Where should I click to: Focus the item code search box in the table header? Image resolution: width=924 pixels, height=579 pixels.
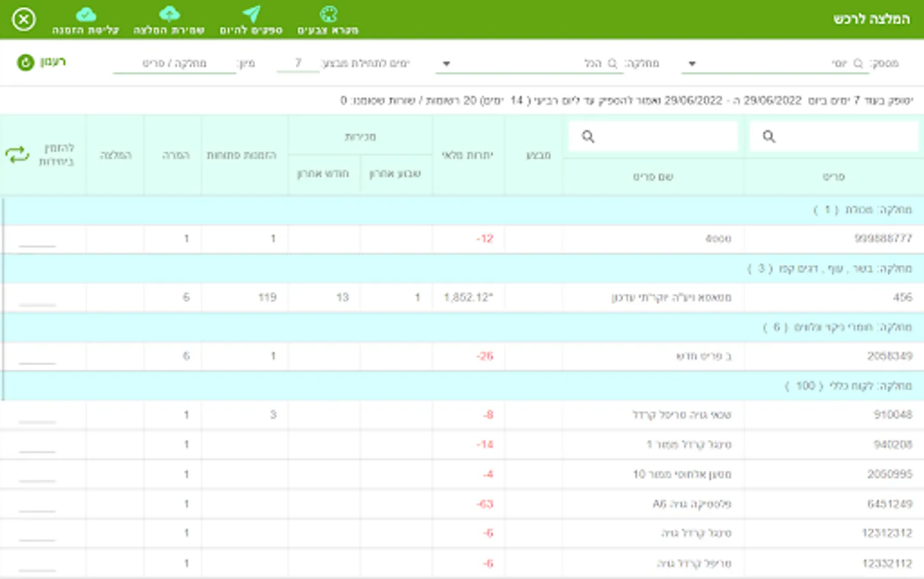coord(834,136)
